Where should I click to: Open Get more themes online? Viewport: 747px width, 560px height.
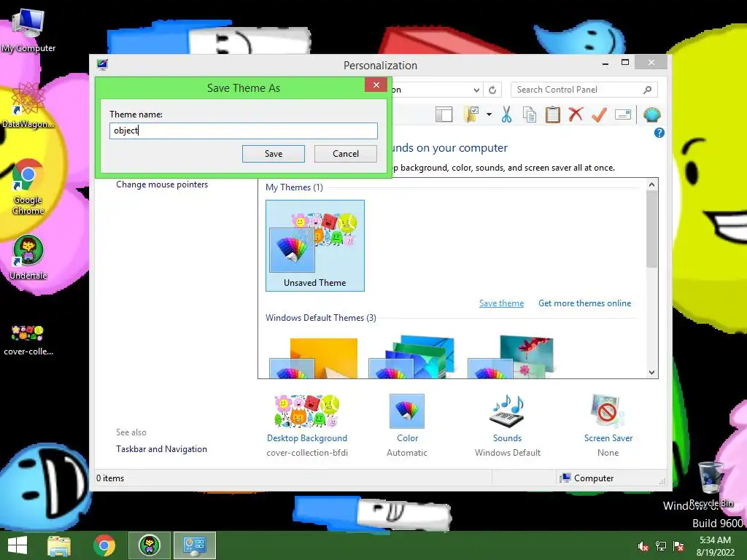pos(584,303)
